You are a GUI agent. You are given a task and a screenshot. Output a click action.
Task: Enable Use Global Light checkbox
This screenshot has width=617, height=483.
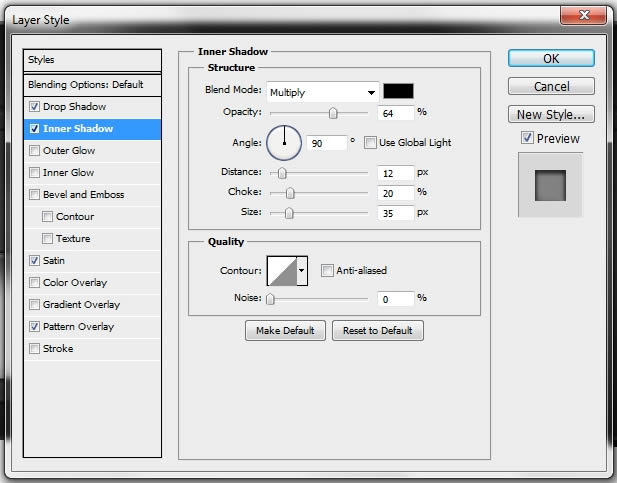pyautogui.click(x=370, y=142)
